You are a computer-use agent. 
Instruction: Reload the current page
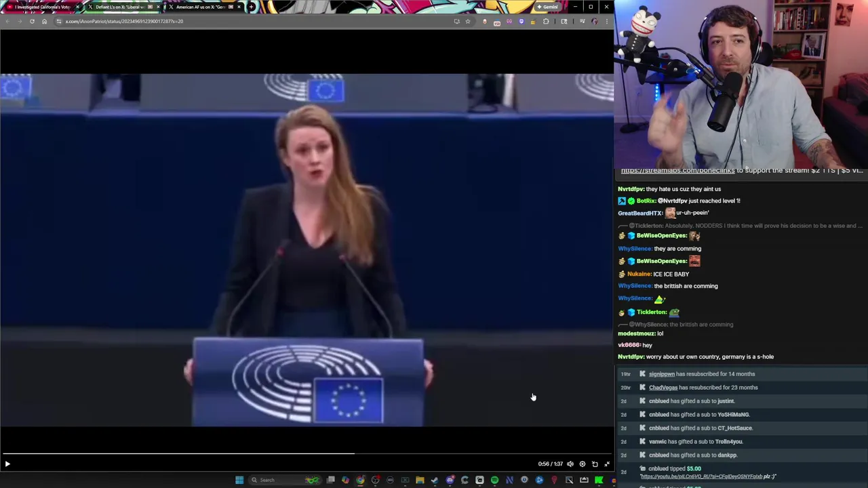pos(32,21)
